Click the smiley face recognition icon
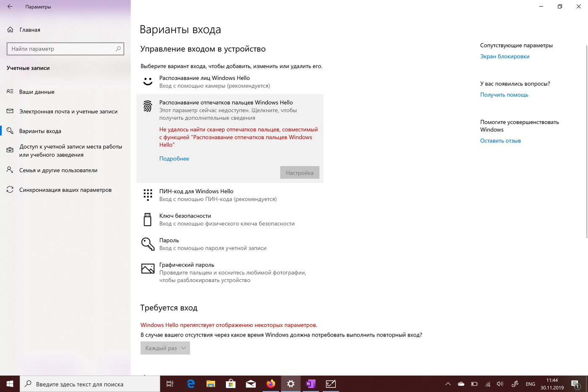 [x=148, y=82]
